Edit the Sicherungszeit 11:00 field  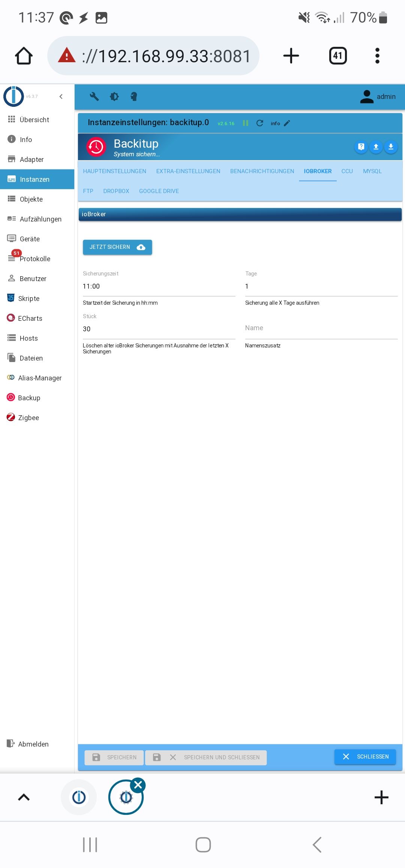point(159,286)
